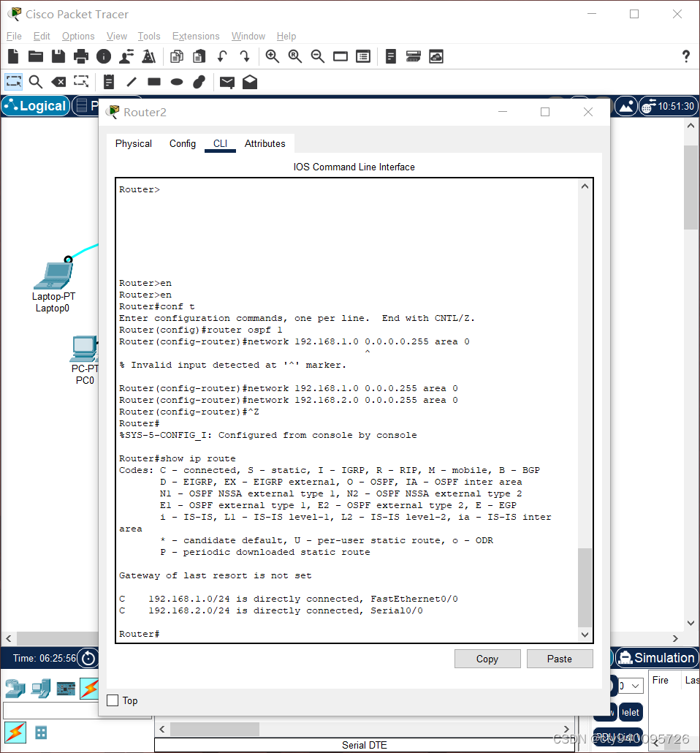Click the device list horizontal scrollbar thumb
Screen dimensions: 700x753
pyautogui.click(x=215, y=729)
